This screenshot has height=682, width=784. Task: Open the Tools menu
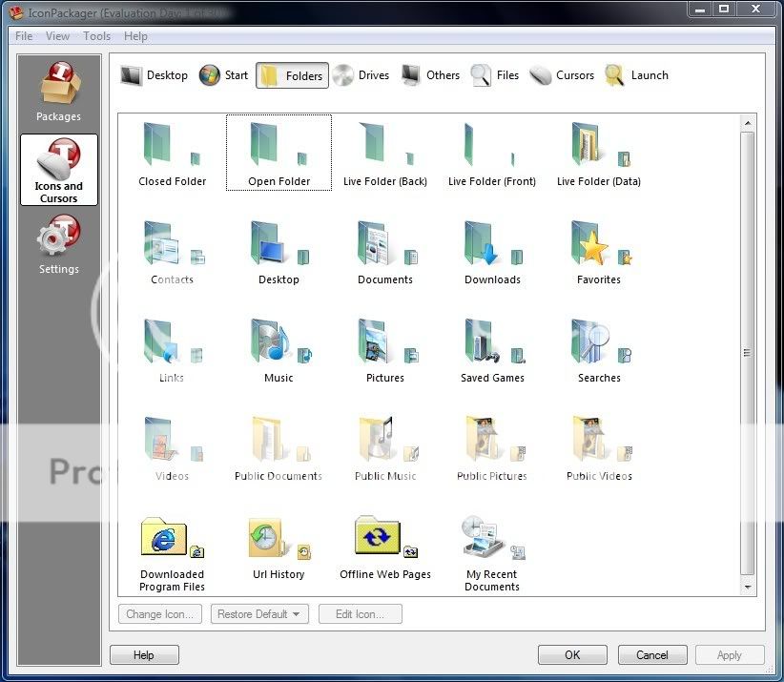(96, 36)
